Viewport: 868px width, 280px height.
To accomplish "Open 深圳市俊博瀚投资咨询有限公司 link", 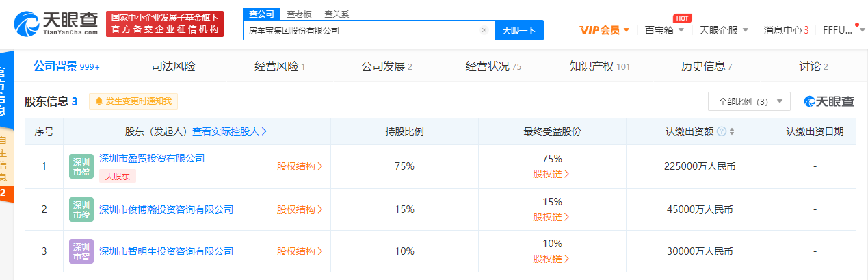I will 166,209.
